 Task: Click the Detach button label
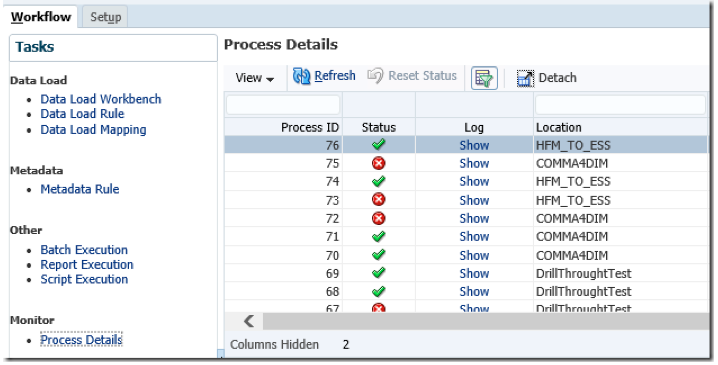[x=557, y=78]
